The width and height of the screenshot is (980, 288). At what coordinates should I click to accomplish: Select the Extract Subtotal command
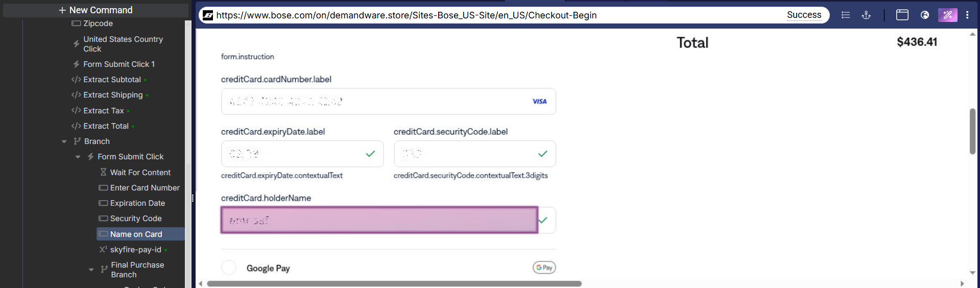[112, 80]
